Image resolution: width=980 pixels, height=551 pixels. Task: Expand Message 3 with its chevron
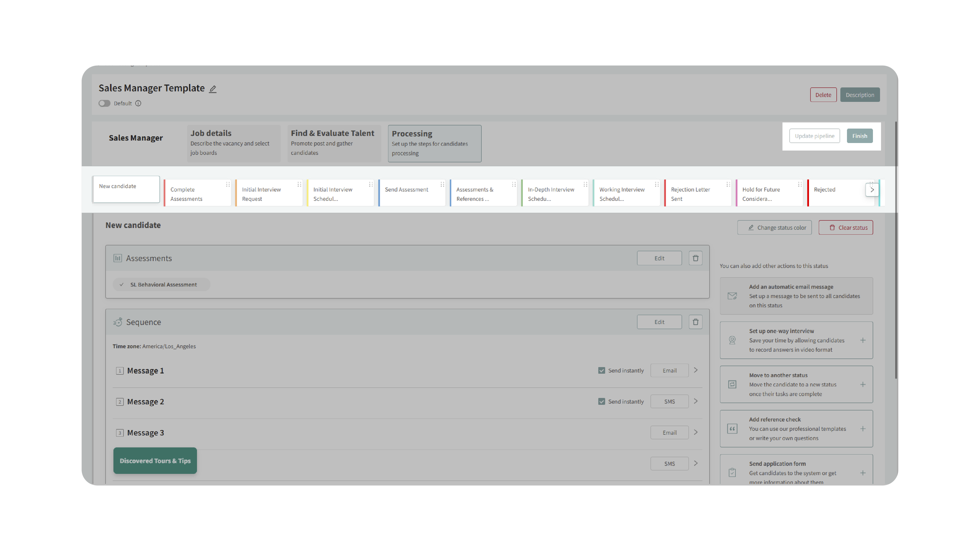point(696,432)
